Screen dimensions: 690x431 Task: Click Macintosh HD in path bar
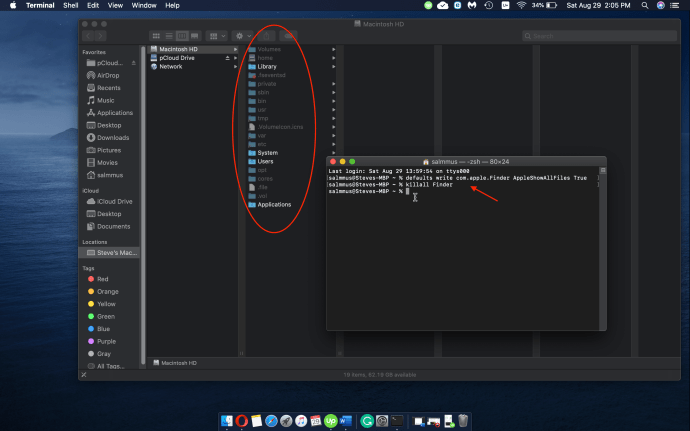[175, 363]
